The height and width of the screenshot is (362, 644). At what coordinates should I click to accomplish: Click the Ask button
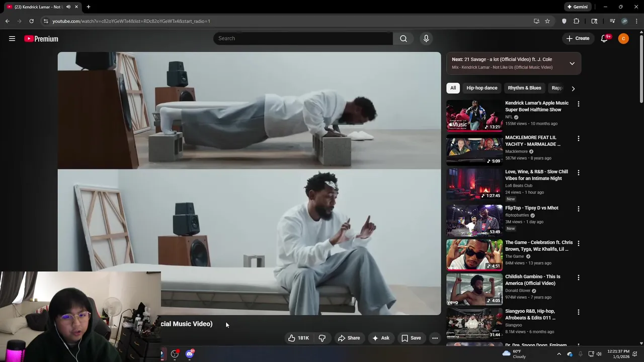(380, 338)
